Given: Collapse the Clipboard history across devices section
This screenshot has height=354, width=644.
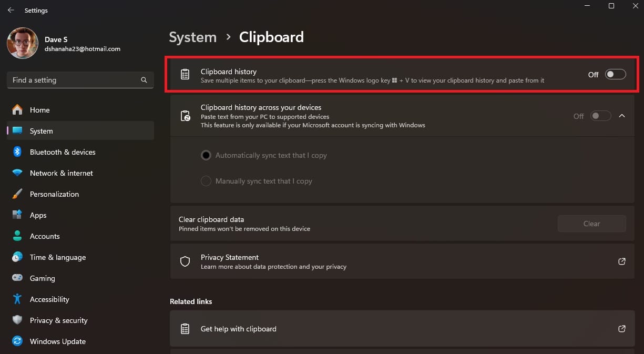Looking at the screenshot, I should (x=622, y=115).
